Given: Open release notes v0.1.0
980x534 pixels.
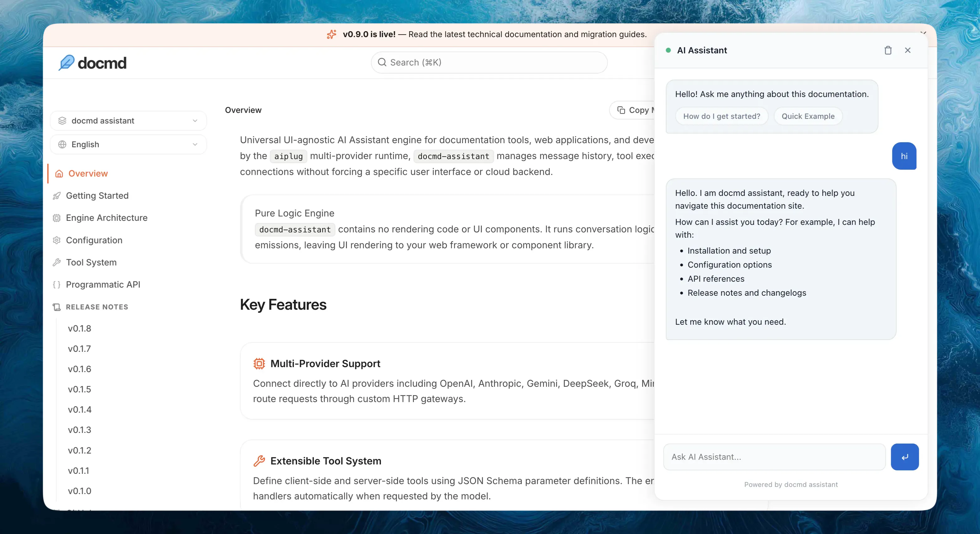Looking at the screenshot, I should [79, 491].
